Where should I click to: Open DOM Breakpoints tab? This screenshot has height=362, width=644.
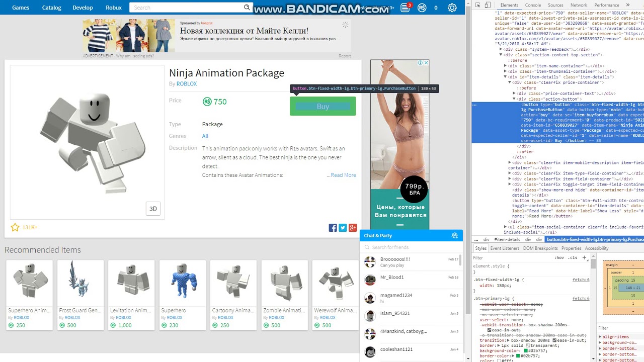[x=540, y=248]
